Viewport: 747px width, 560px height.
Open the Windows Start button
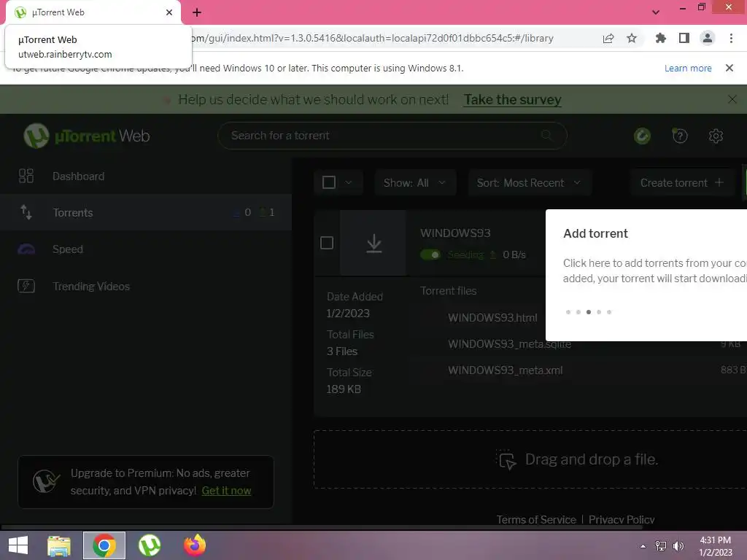(x=18, y=545)
